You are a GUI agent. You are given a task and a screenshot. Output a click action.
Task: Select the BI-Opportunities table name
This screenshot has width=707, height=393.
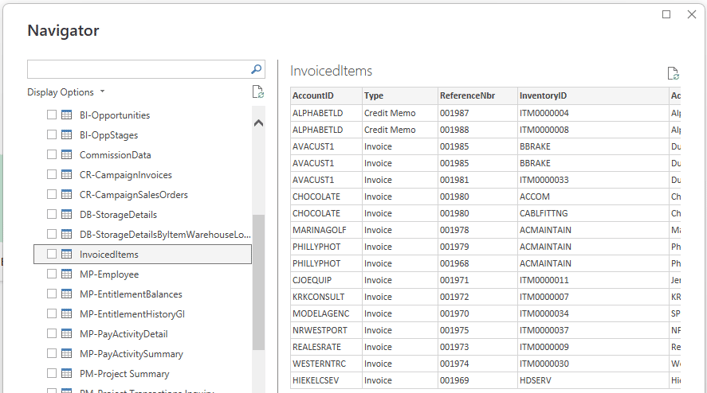(x=115, y=115)
